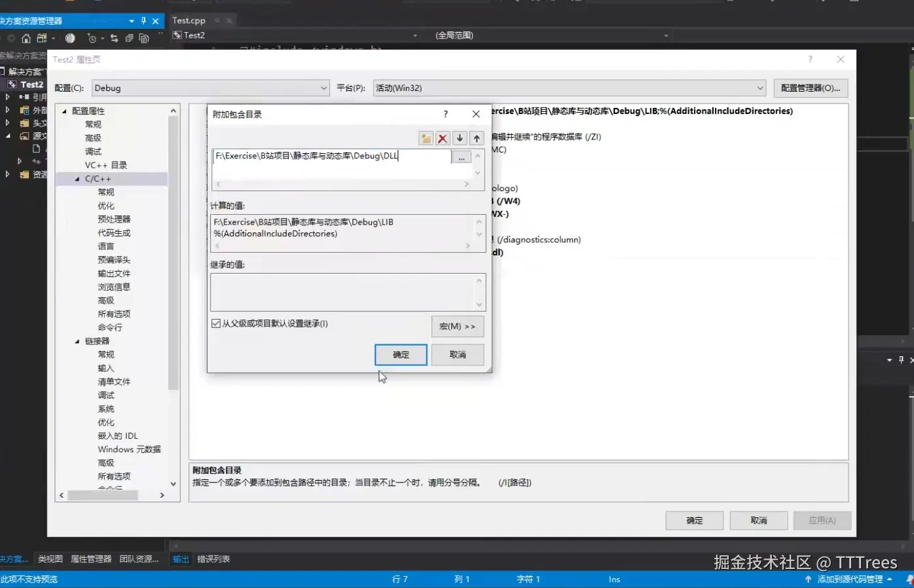
Task: Click the pending changes clock filter icon
Action: pyautogui.click(x=92, y=39)
